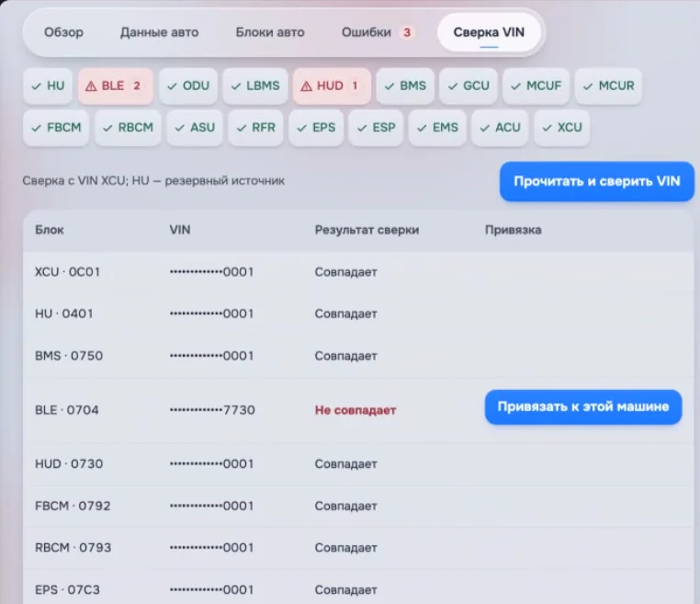Select the ASU module chip
The width and height of the screenshot is (700, 604).
click(x=195, y=128)
